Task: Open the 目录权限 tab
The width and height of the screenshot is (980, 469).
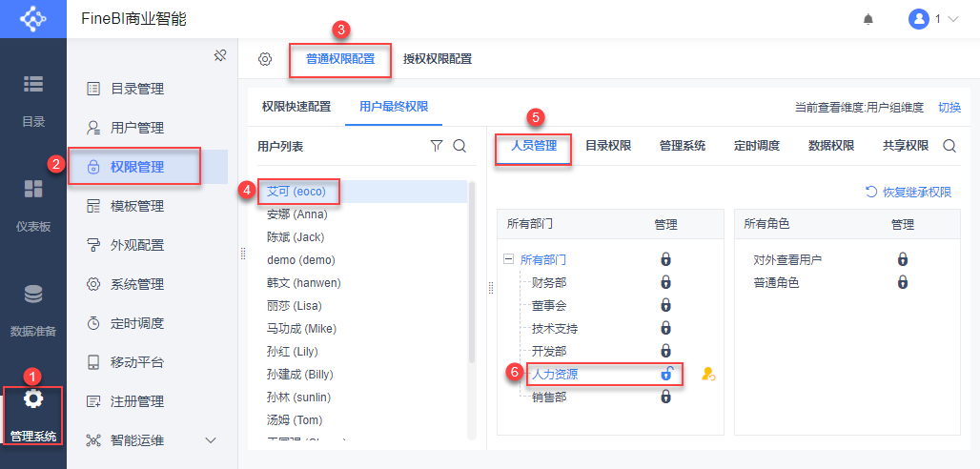Action: (x=608, y=146)
